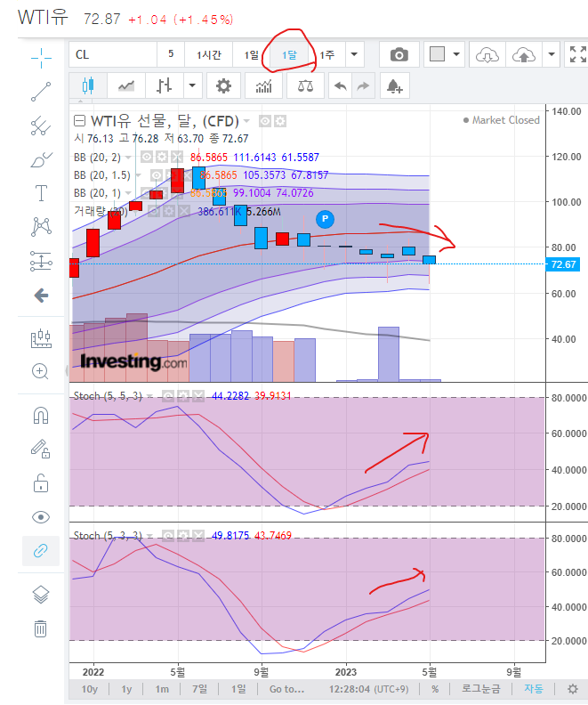
Task: Set the range to 7일
Action: (199, 689)
